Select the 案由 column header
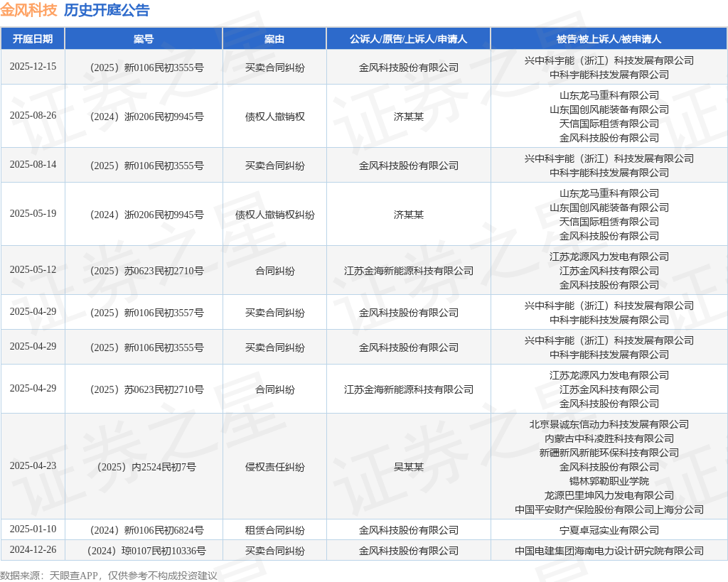Image resolution: width=728 pixels, height=582 pixels. coord(274,39)
